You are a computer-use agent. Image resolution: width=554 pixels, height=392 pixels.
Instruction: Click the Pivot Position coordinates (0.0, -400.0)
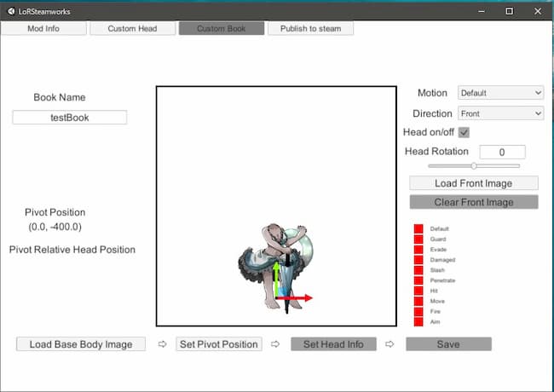click(55, 227)
